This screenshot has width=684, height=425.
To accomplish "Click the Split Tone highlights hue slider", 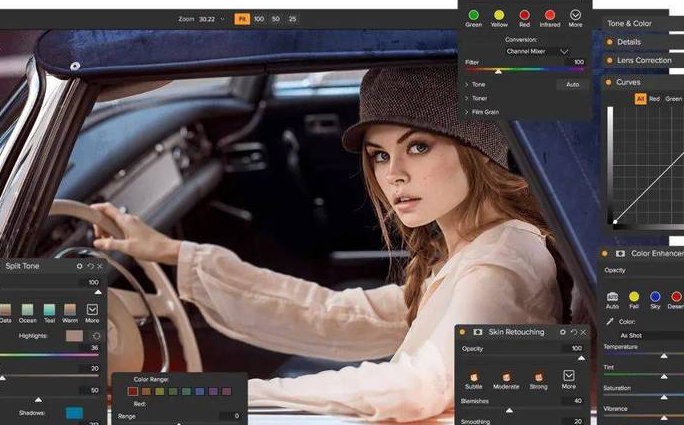I will click(x=49, y=355).
